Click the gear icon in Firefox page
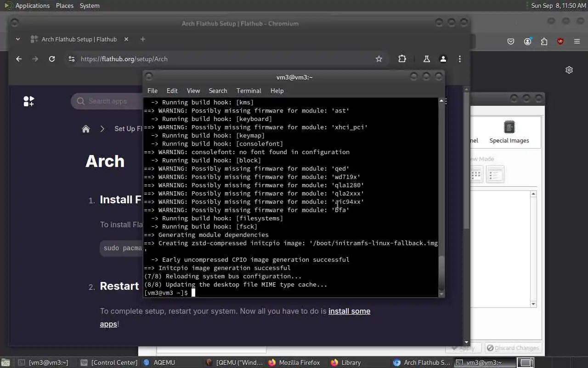 [x=569, y=70]
